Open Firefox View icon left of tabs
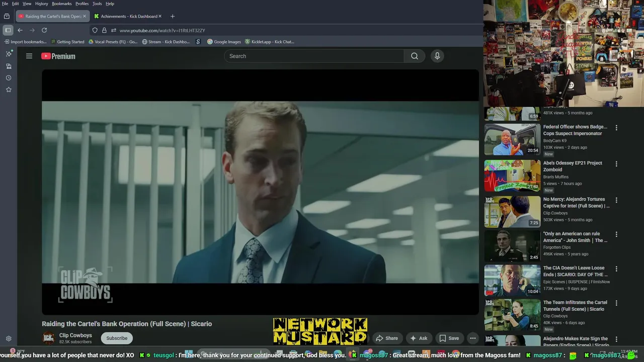 tap(7, 16)
